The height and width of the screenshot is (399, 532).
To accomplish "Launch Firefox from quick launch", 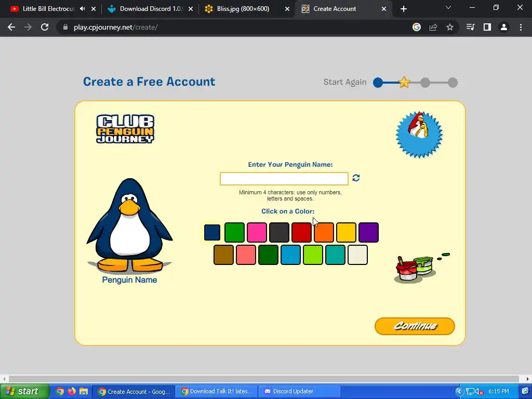I will (72, 391).
